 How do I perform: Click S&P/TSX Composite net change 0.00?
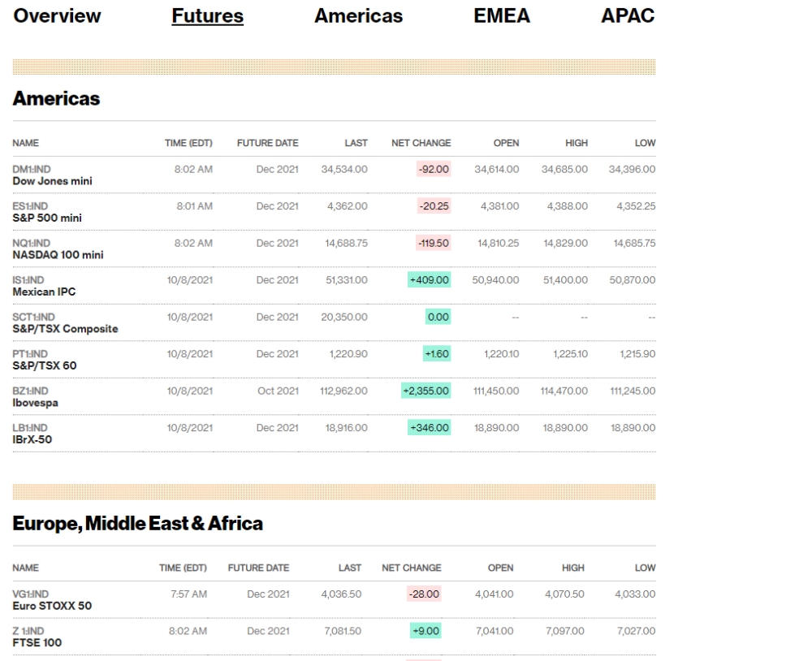click(438, 317)
